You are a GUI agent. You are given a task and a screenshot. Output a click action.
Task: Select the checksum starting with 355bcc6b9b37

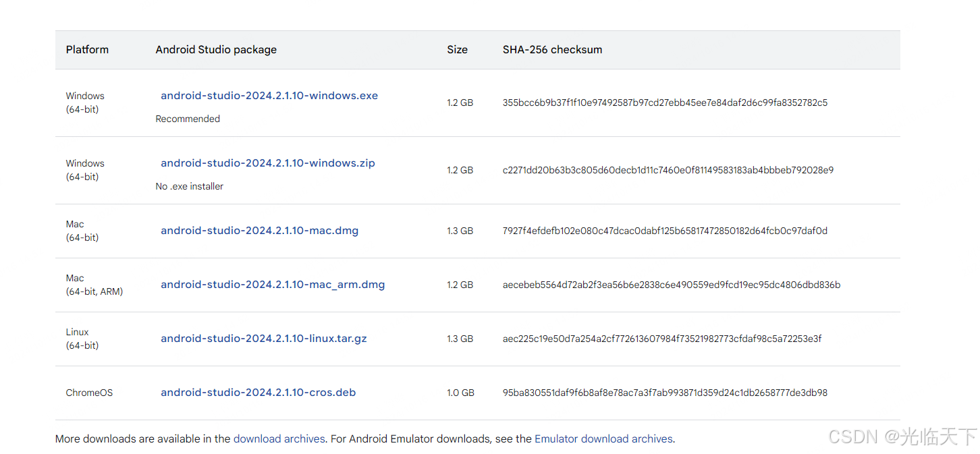665,103
